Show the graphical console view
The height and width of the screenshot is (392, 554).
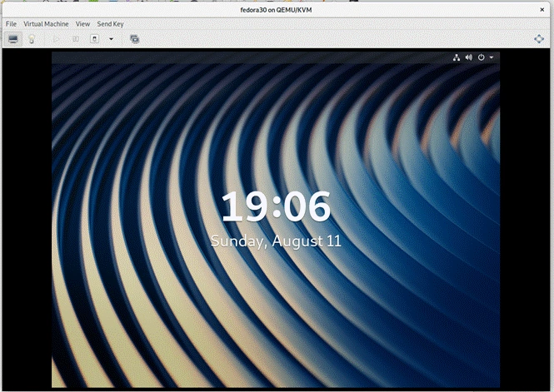pyautogui.click(x=13, y=39)
